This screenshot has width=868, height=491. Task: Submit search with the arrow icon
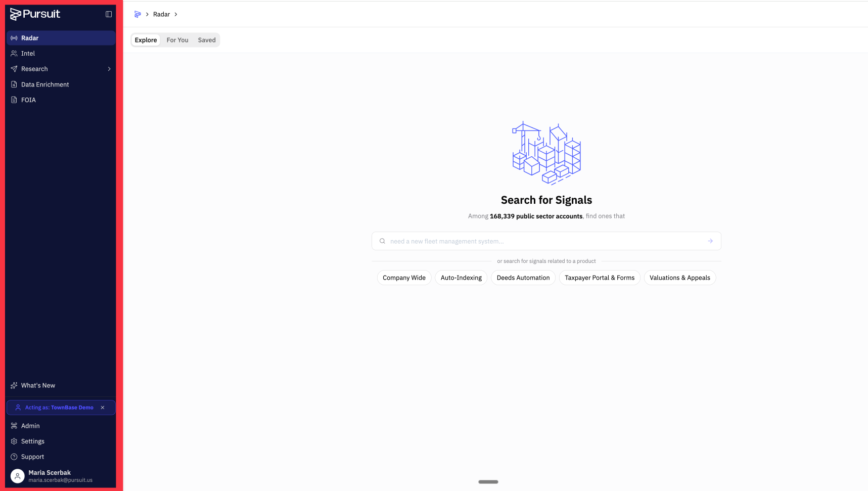(710, 241)
